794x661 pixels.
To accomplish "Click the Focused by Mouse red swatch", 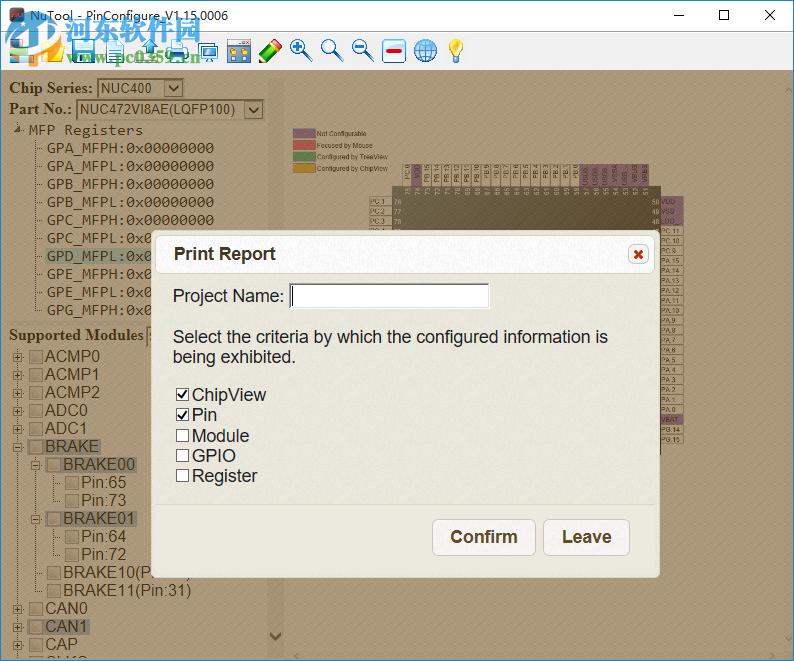I will click(304, 145).
